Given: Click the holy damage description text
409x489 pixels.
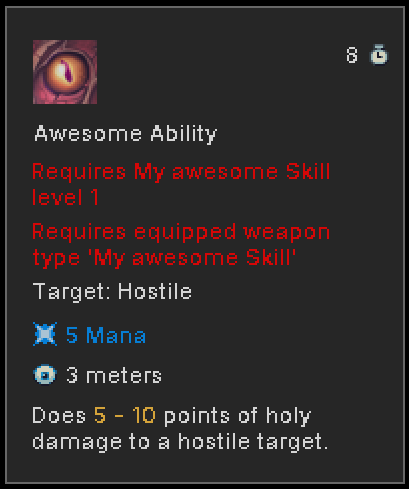Looking at the screenshot, I should pyautogui.click(x=180, y=429).
